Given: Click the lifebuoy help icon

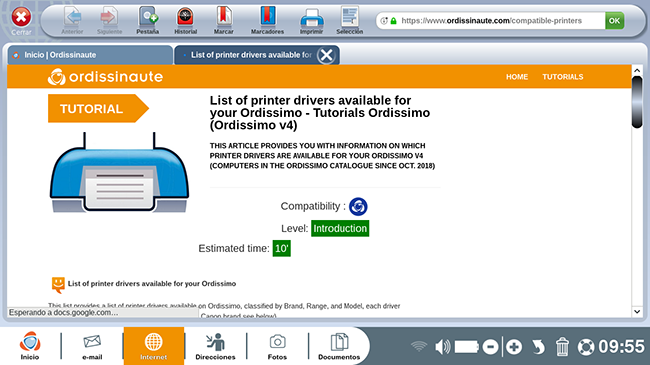Looking at the screenshot, I should click(586, 347).
